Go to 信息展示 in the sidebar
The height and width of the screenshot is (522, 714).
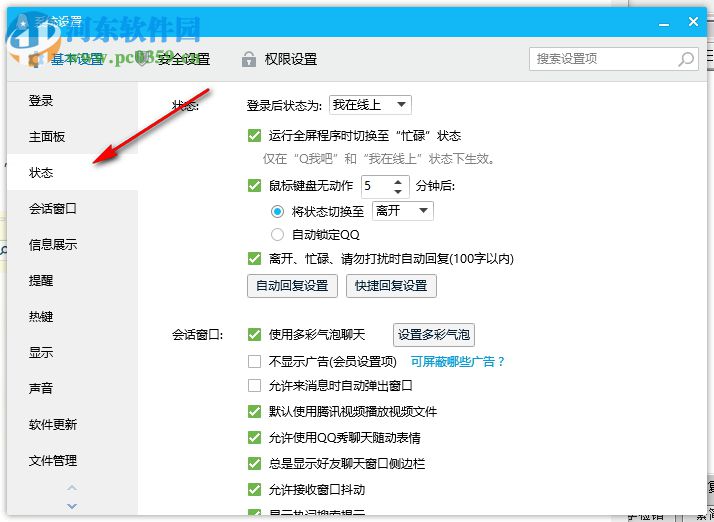(72, 245)
